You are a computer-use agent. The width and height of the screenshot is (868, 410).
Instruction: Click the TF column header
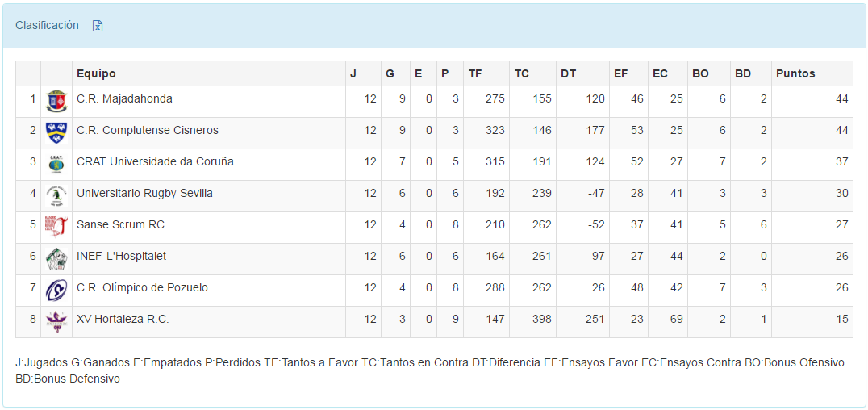[x=475, y=73]
